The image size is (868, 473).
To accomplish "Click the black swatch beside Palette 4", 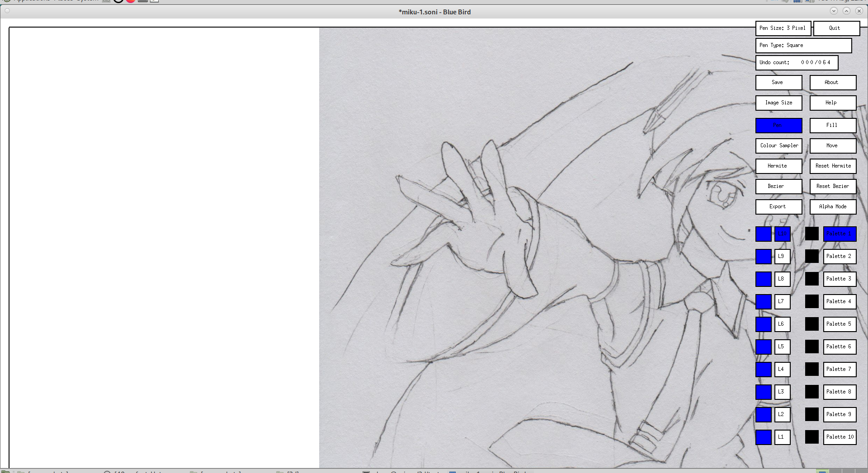I will point(812,302).
